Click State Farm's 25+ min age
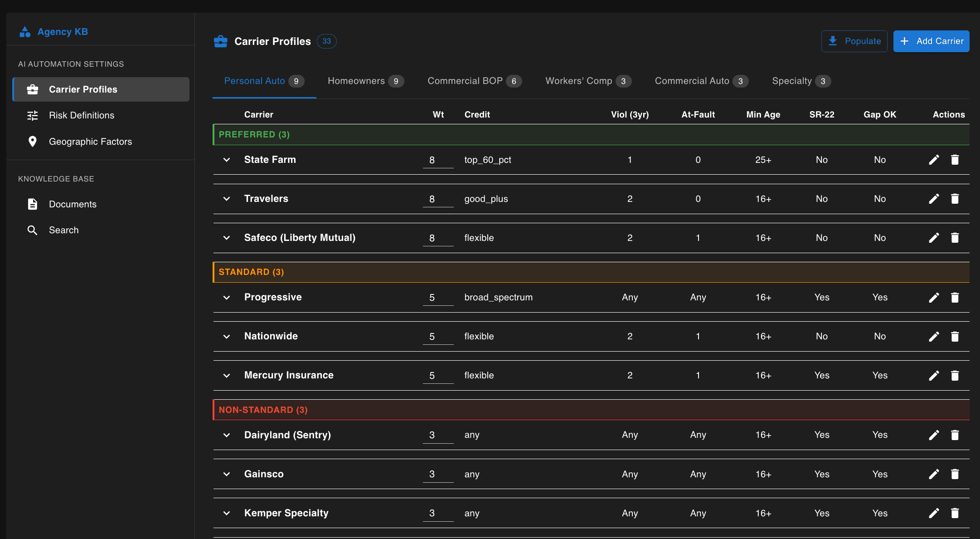980x539 pixels. [763, 160]
